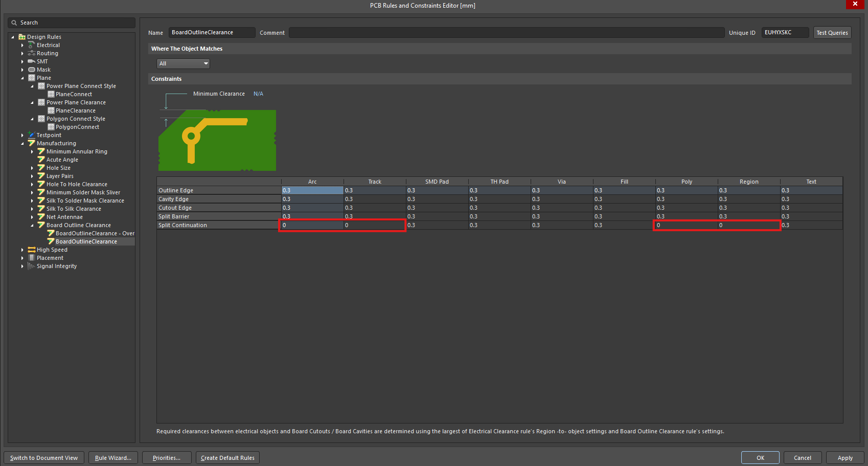Click the Testpoint category icon

pos(32,135)
